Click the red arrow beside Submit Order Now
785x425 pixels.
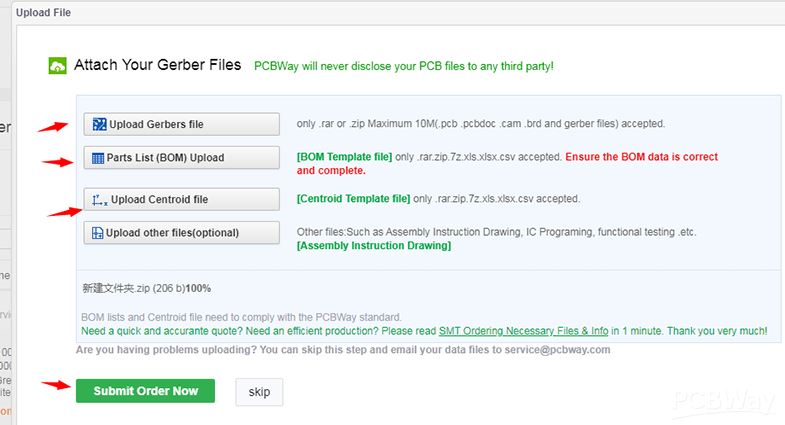click(55, 385)
